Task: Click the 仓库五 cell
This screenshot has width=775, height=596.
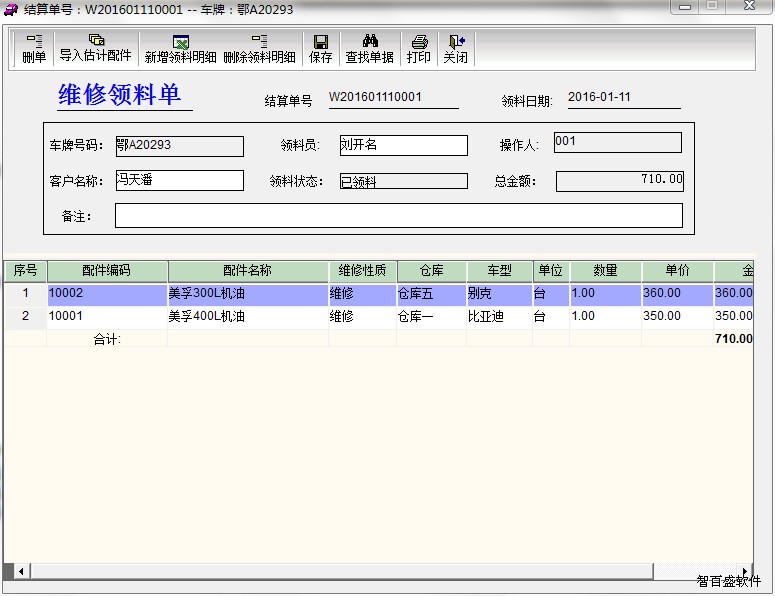Action: click(431, 294)
